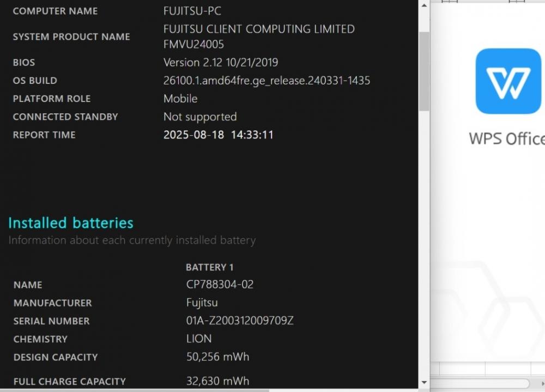
Task: Select the computer name value FUJITSU-PC
Action: point(192,11)
